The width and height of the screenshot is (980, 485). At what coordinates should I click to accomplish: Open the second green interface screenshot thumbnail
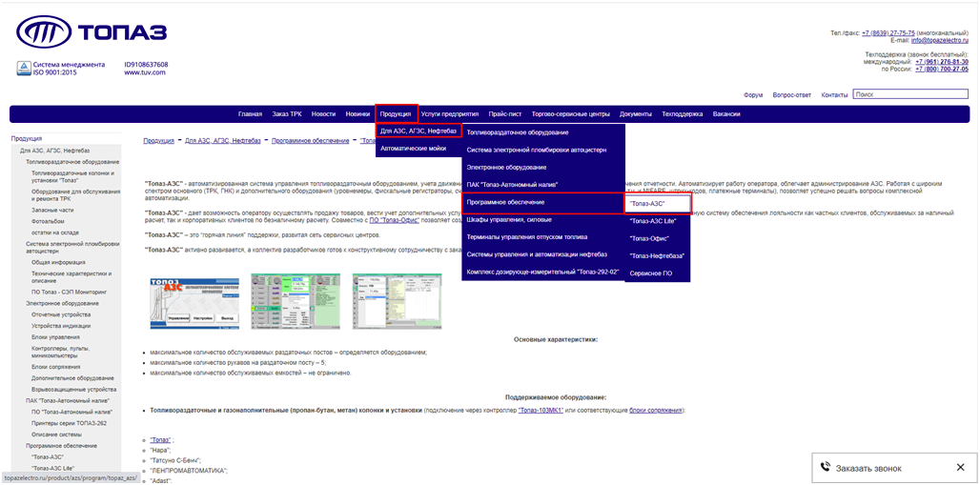coord(296,301)
